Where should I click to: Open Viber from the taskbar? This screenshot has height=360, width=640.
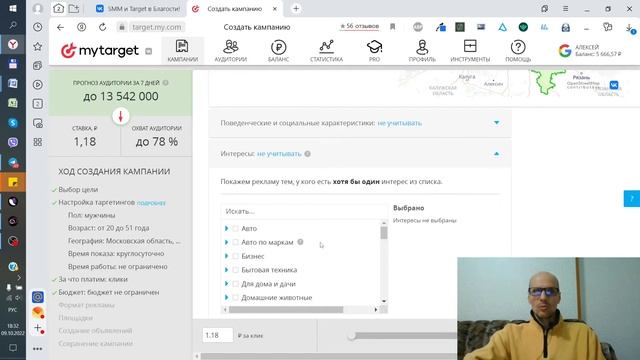[13, 142]
